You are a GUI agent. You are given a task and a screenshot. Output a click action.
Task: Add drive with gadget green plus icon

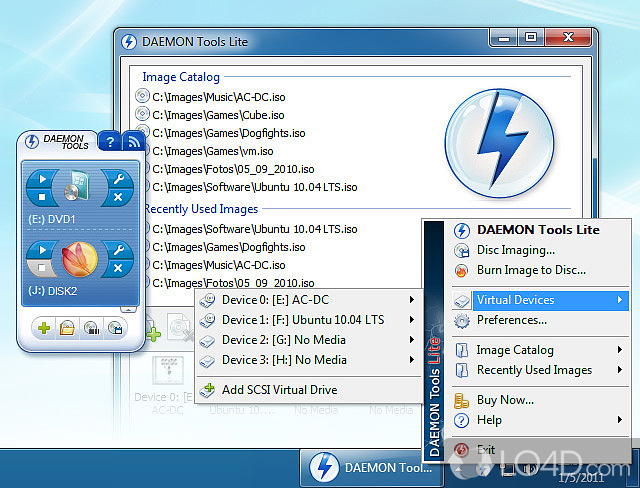coord(44,328)
